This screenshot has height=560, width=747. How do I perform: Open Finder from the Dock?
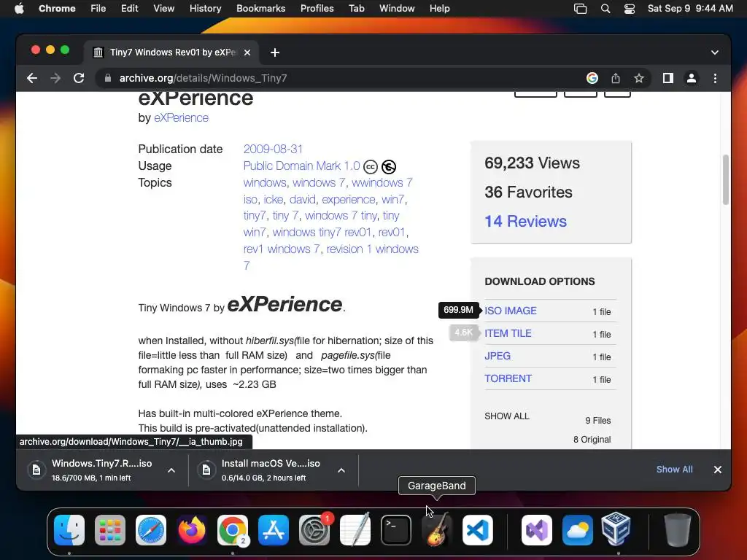69,530
